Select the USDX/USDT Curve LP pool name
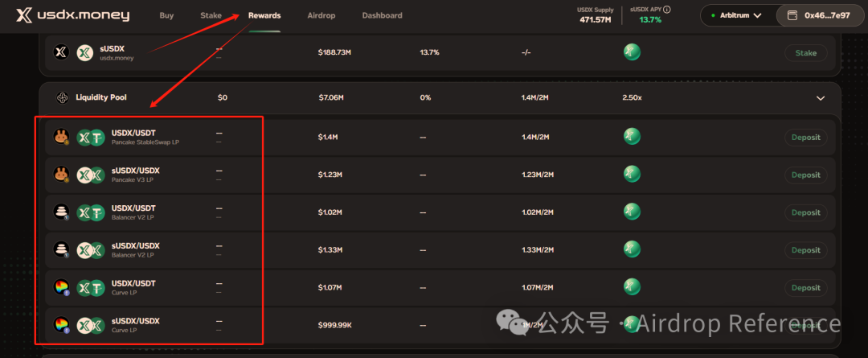 point(133,283)
